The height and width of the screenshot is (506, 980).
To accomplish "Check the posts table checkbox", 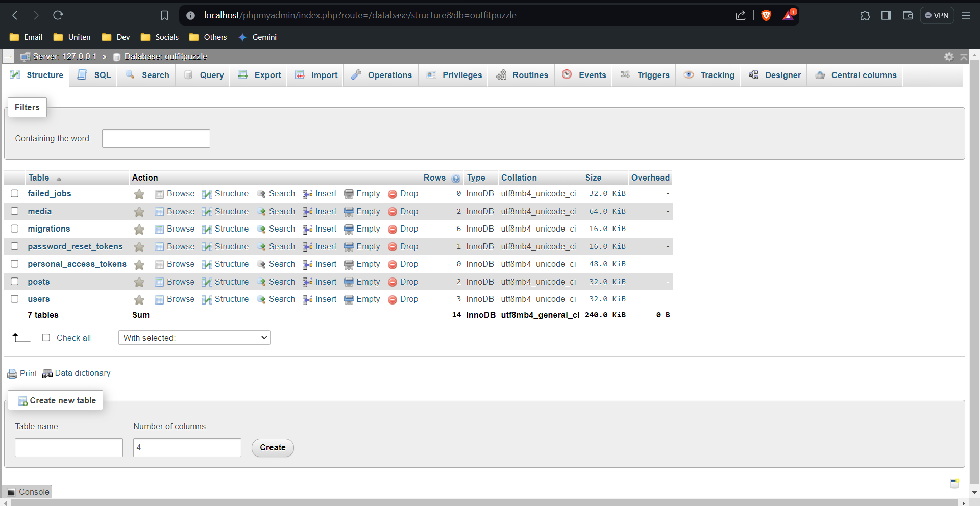I will pyautogui.click(x=15, y=282).
